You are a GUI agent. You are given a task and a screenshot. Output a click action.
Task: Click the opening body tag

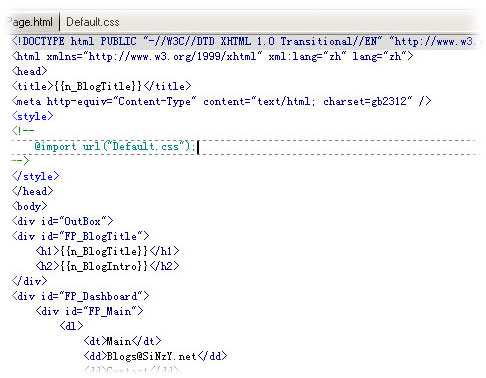click(x=29, y=206)
